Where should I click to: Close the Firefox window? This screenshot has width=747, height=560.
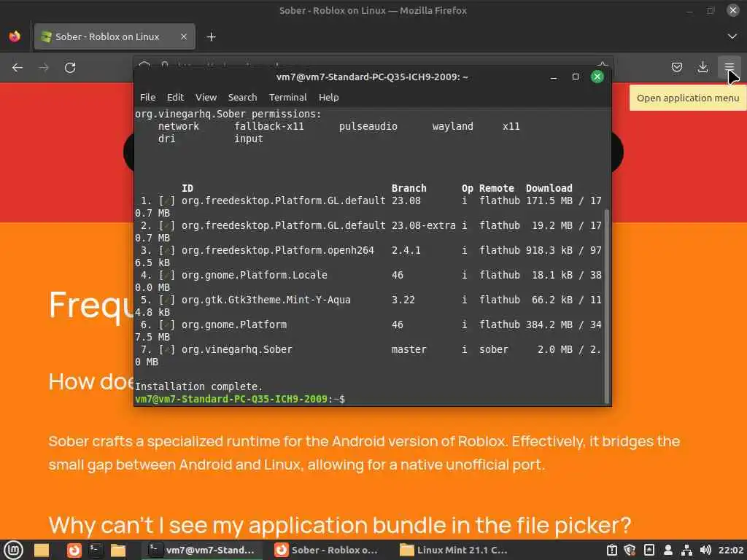pyautogui.click(x=732, y=10)
